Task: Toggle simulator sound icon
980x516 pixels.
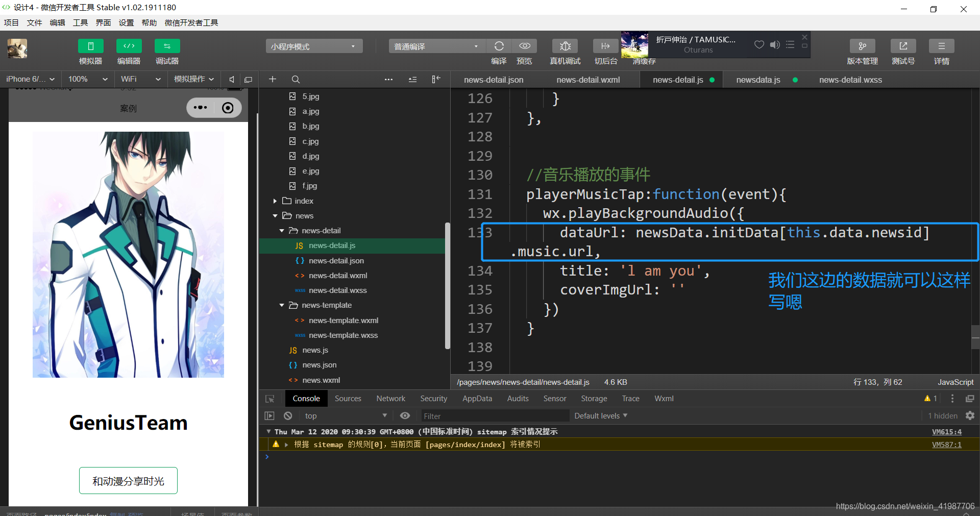Action: pyautogui.click(x=232, y=79)
